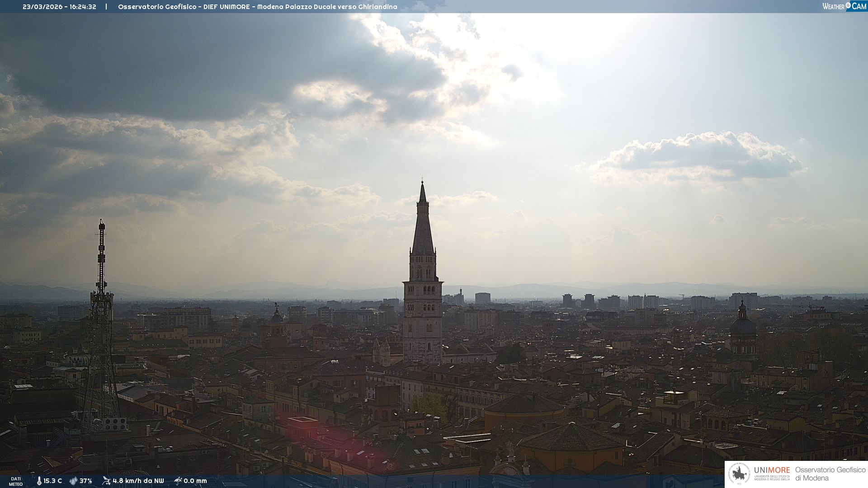Click the 4.8 km/h da NW wind reading
The width and height of the screenshot is (868, 488).
coord(138,481)
